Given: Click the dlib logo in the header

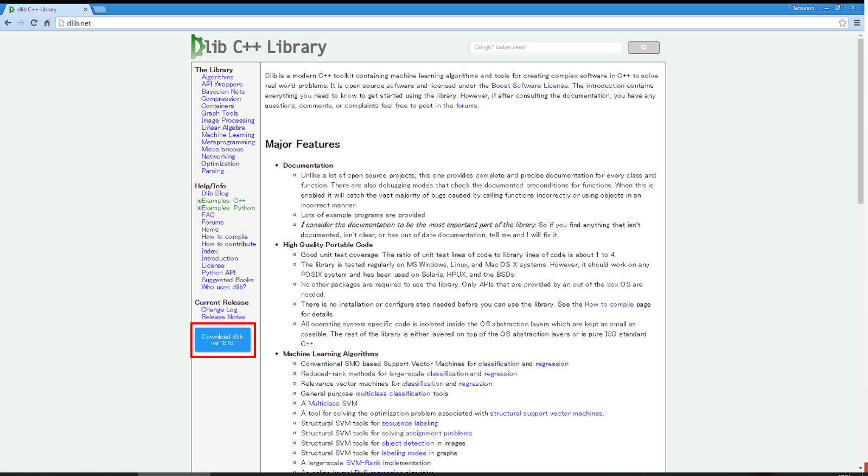Looking at the screenshot, I should pos(259,47).
